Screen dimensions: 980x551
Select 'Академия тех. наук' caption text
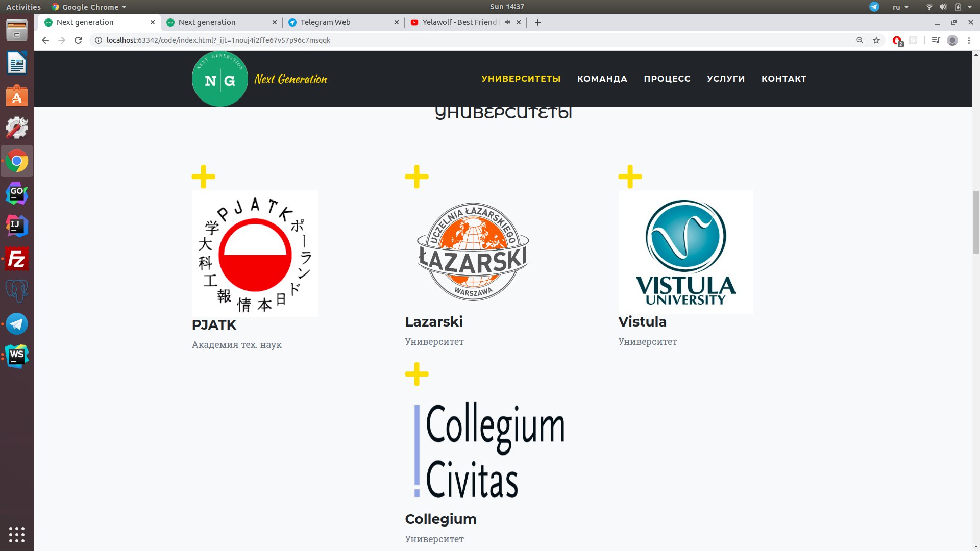click(237, 345)
